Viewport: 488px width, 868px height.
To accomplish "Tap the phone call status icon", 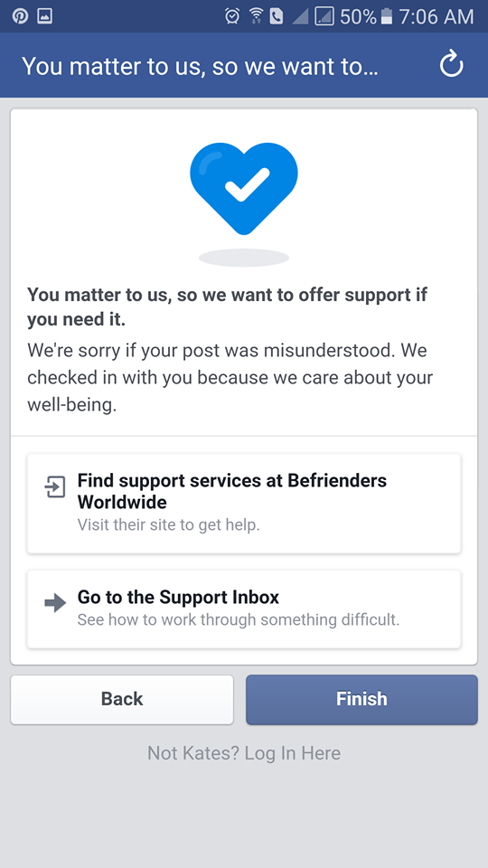I will (x=277, y=16).
